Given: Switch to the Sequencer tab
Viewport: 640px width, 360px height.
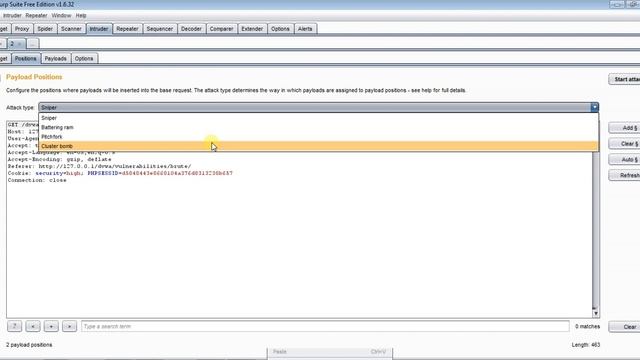Looking at the screenshot, I should point(160,29).
